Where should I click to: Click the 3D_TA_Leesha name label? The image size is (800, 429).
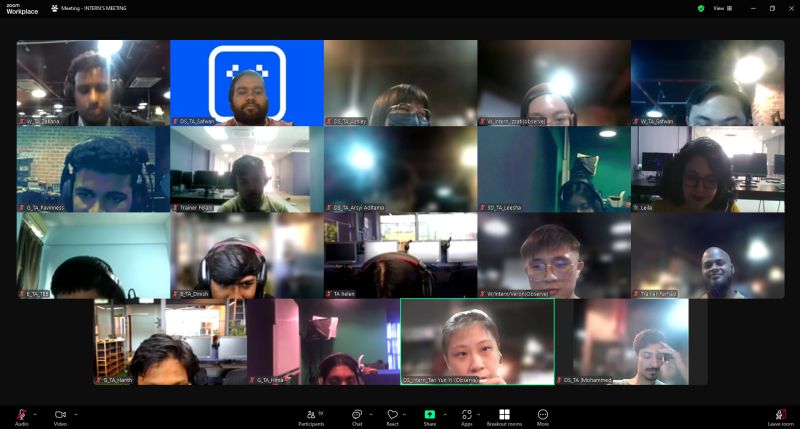click(504, 208)
